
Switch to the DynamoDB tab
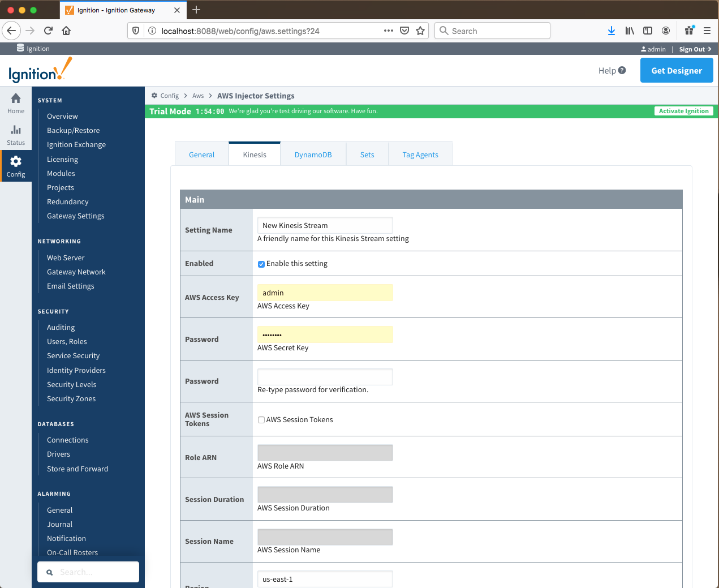click(313, 154)
